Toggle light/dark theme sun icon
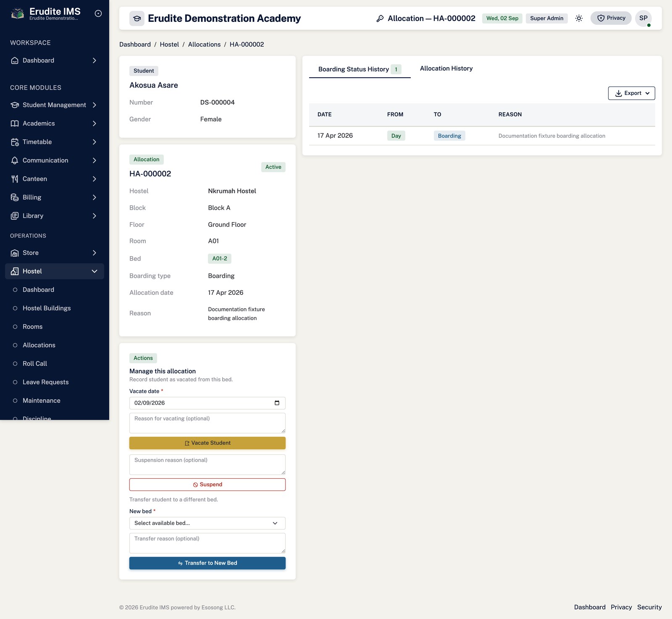 pos(579,18)
